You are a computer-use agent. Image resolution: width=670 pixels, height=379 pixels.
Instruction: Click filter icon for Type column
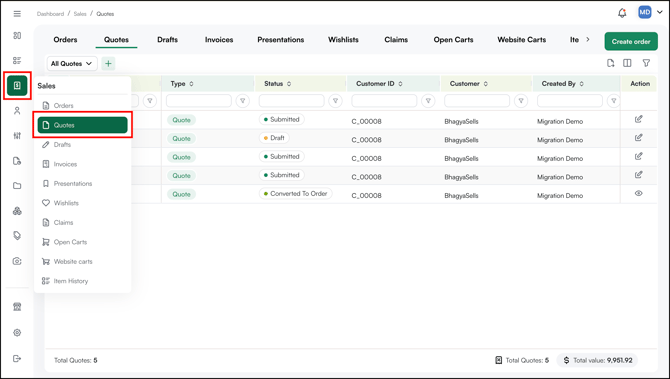coord(243,101)
